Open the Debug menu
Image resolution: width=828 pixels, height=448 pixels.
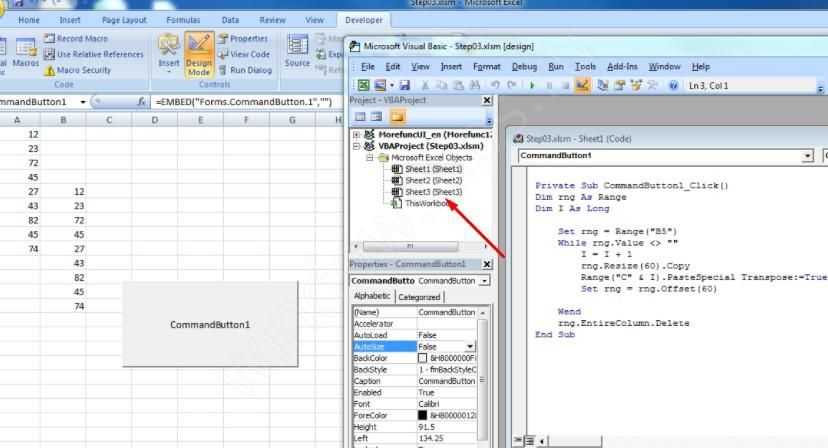(524, 66)
